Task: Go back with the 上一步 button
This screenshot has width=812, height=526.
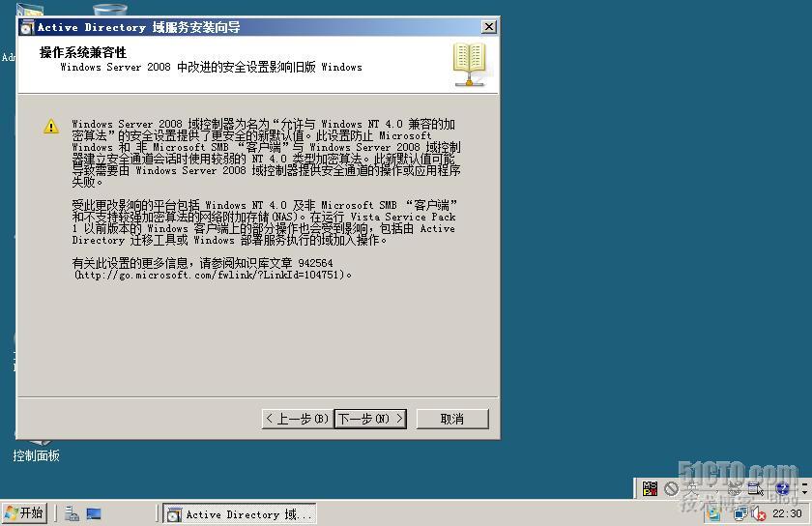Action: pos(298,419)
